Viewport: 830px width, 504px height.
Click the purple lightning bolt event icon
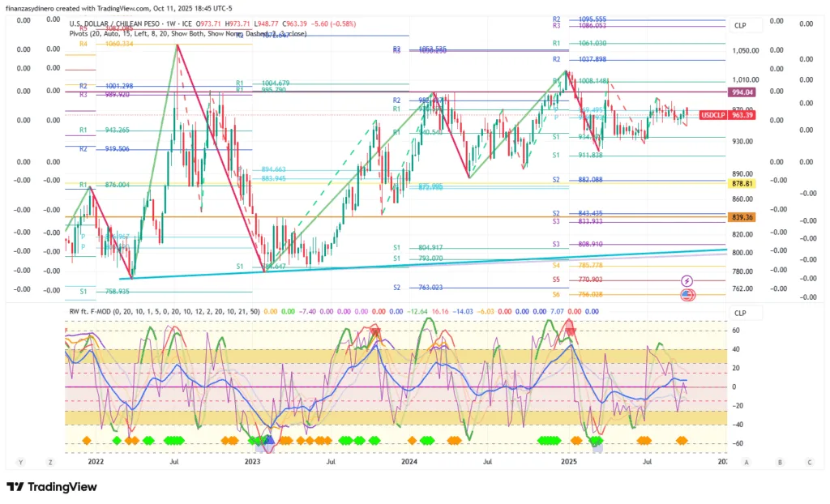[687, 280]
